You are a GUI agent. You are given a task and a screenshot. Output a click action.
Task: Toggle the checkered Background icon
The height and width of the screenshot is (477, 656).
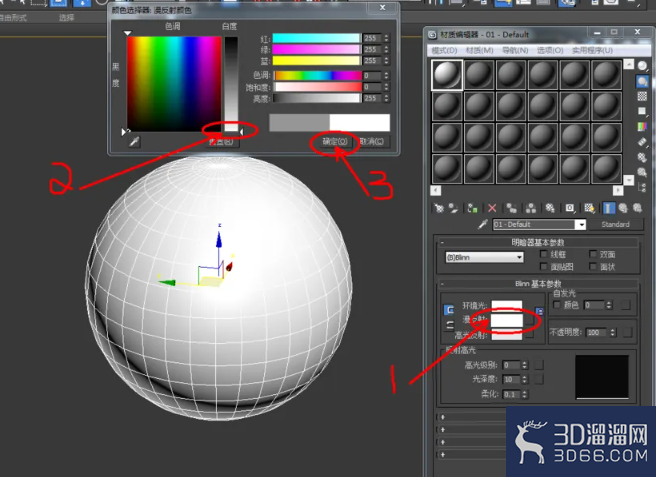pyautogui.click(x=642, y=96)
